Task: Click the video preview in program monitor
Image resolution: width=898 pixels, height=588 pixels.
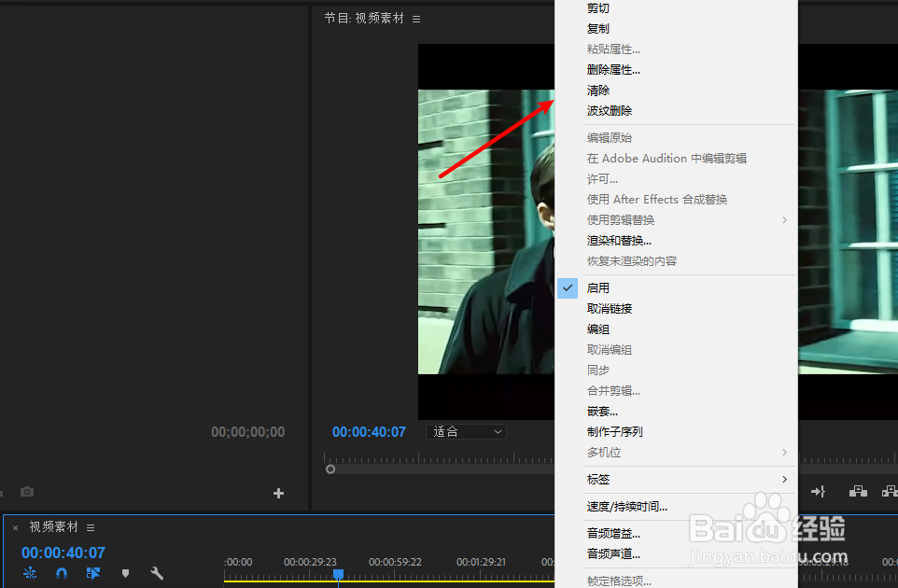Action: pyautogui.click(x=486, y=231)
